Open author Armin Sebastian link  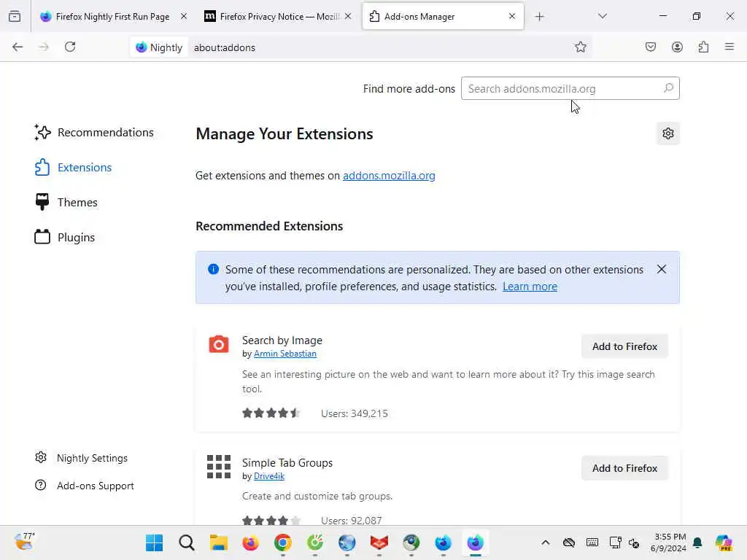[285, 354]
